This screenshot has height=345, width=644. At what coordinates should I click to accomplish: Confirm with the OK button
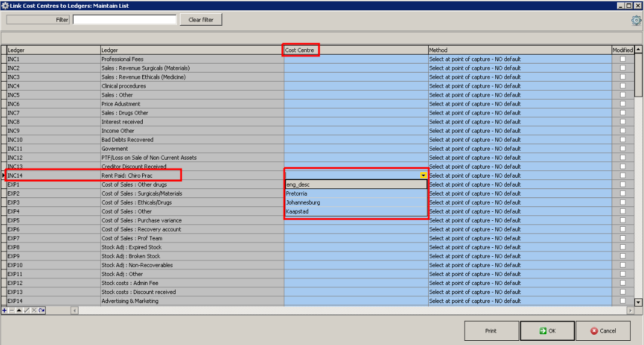point(547,331)
